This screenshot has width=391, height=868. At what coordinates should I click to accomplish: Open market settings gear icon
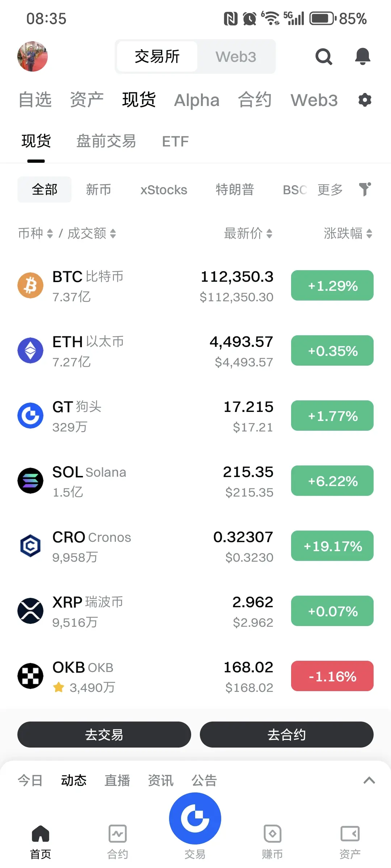365,100
